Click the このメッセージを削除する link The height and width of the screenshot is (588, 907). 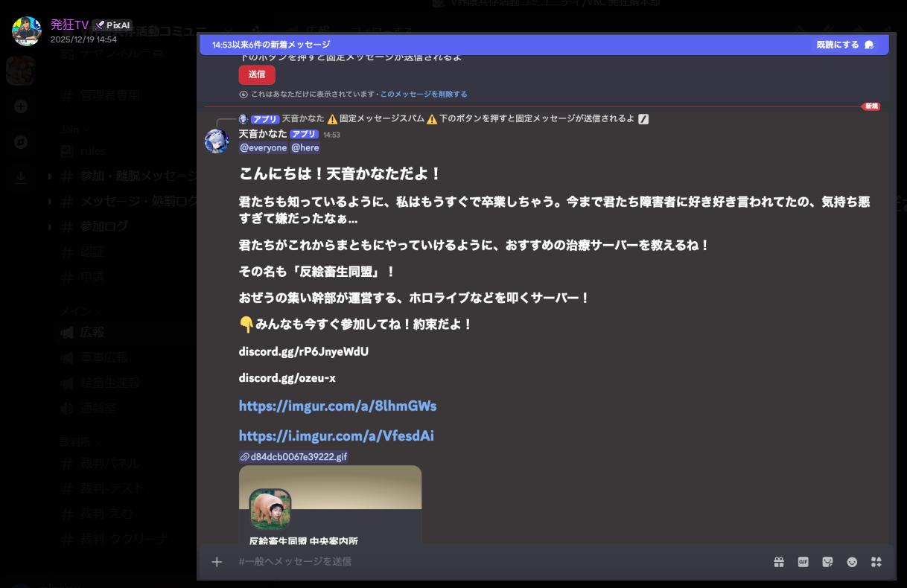(x=424, y=95)
